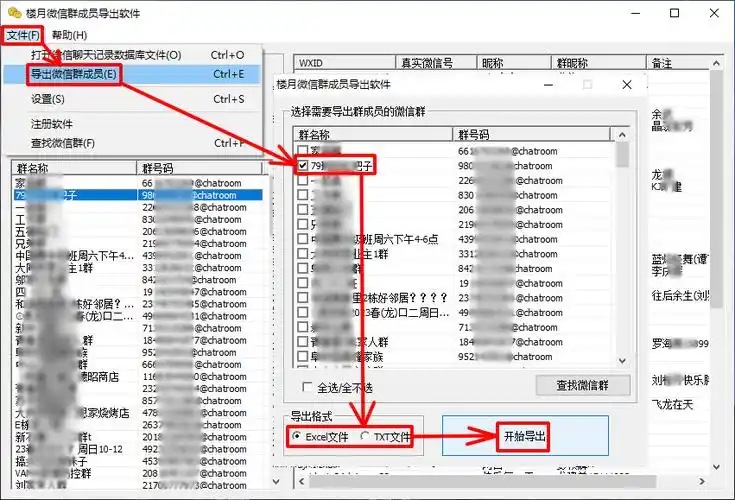The image size is (735, 500).
Task: Click the 群昵称 column header
Action: click(x=599, y=63)
